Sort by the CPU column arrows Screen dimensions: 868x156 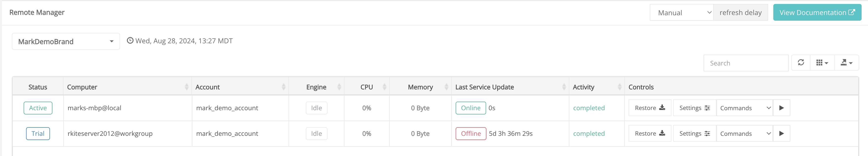click(385, 87)
